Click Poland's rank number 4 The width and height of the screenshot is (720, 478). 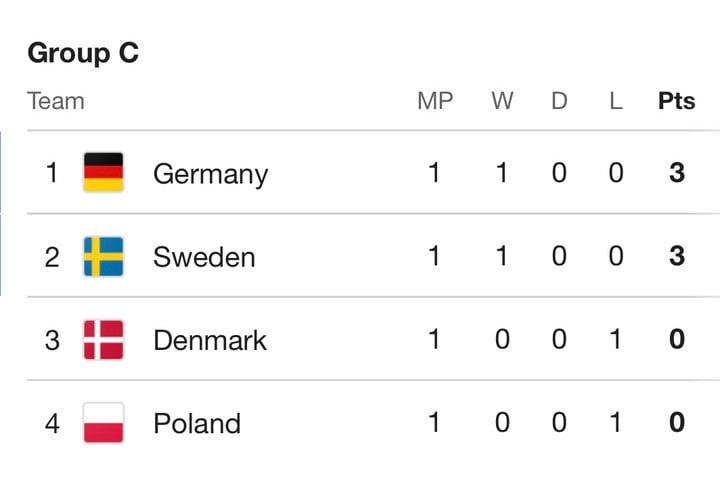[52, 423]
